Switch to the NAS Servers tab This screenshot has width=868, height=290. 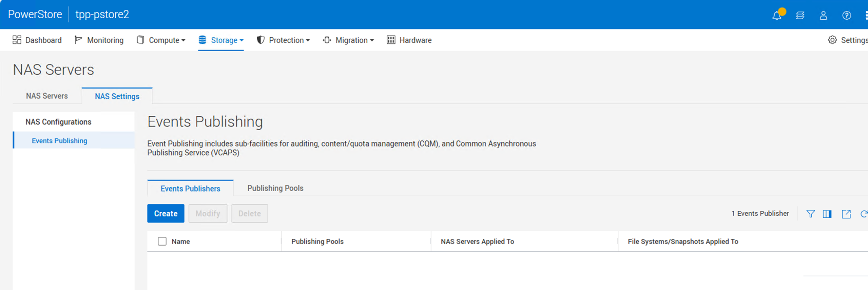(47, 96)
